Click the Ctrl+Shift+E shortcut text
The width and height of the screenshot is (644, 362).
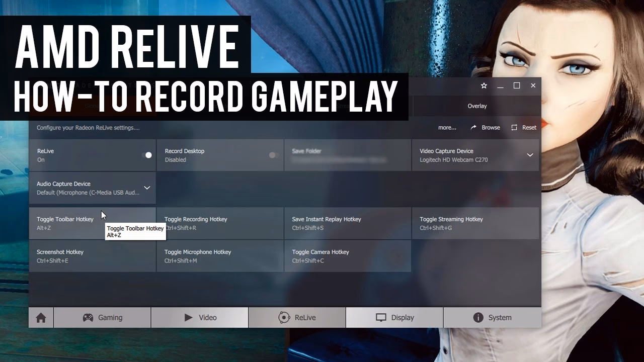52,260
